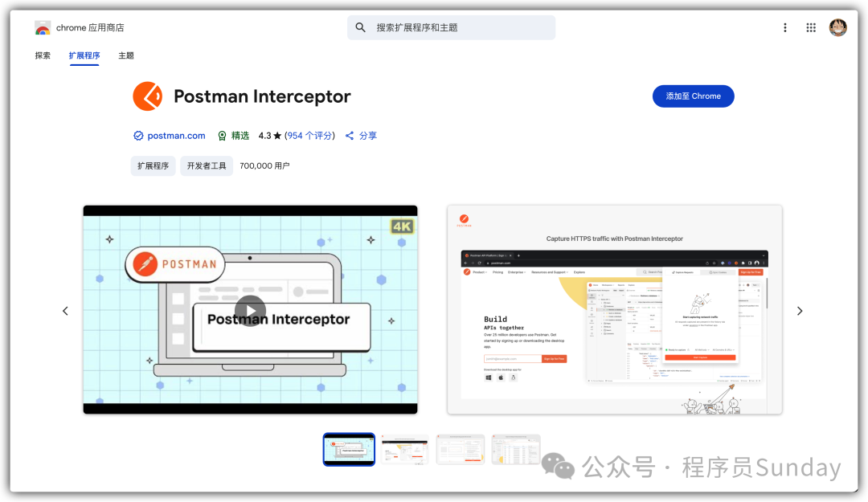Open the 954 个评分 ratings link
The height and width of the screenshot is (502, 868).
pyautogui.click(x=310, y=136)
